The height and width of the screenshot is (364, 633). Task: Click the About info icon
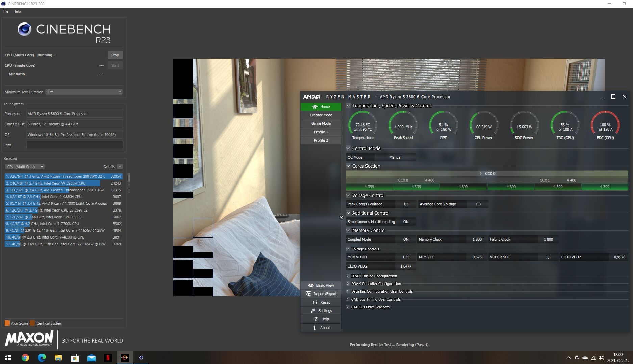[x=315, y=328]
